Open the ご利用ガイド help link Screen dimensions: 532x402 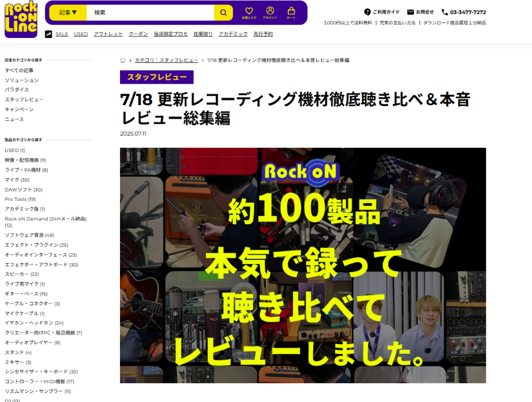coord(386,12)
